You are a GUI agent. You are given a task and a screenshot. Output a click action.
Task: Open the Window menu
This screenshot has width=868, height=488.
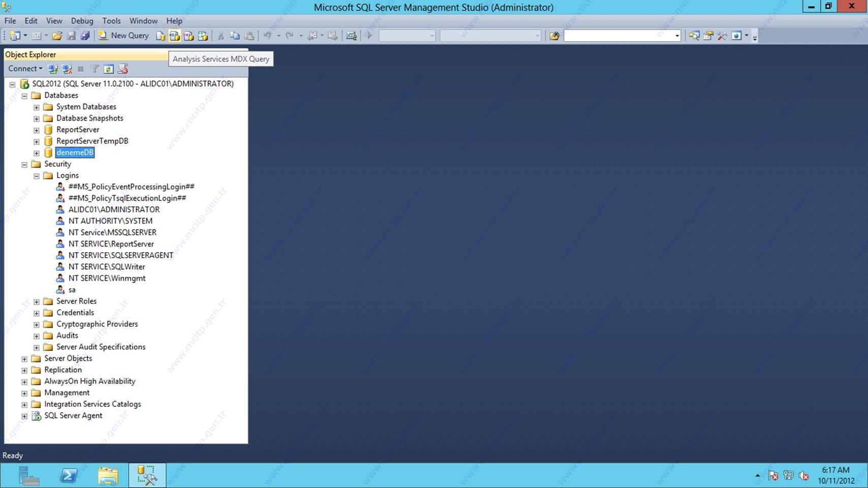coord(143,21)
